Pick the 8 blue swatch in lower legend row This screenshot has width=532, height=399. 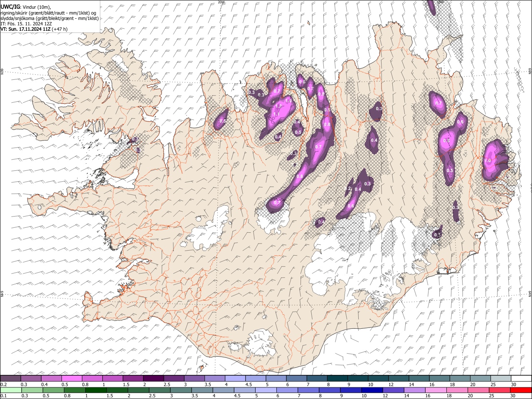(330, 390)
